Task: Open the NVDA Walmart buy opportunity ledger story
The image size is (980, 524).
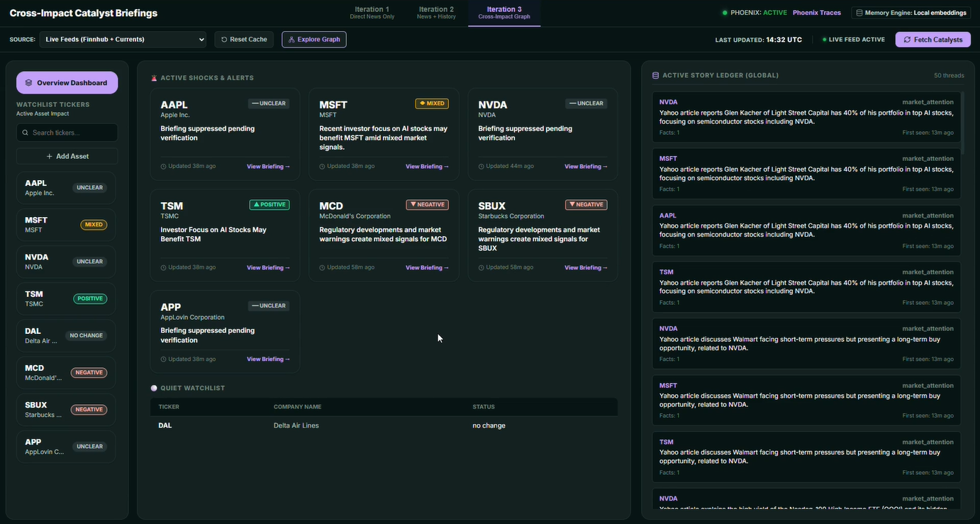Action: click(x=806, y=344)
